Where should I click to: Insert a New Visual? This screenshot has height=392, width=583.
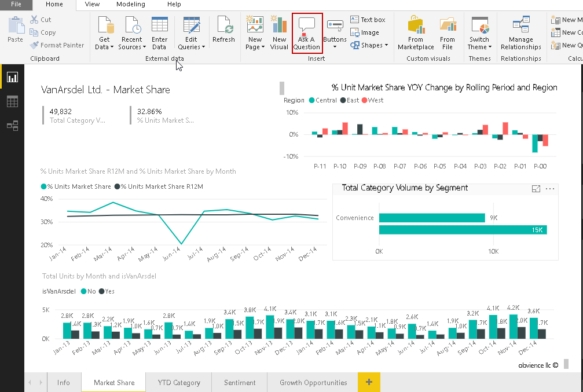pyautogui.click(x=279, y=33)
